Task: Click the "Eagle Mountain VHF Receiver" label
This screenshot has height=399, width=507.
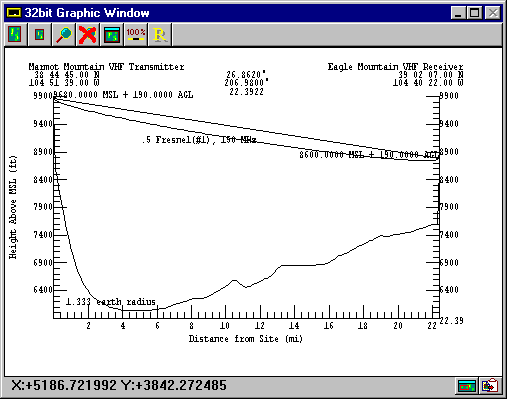Action: coord(395,67)
